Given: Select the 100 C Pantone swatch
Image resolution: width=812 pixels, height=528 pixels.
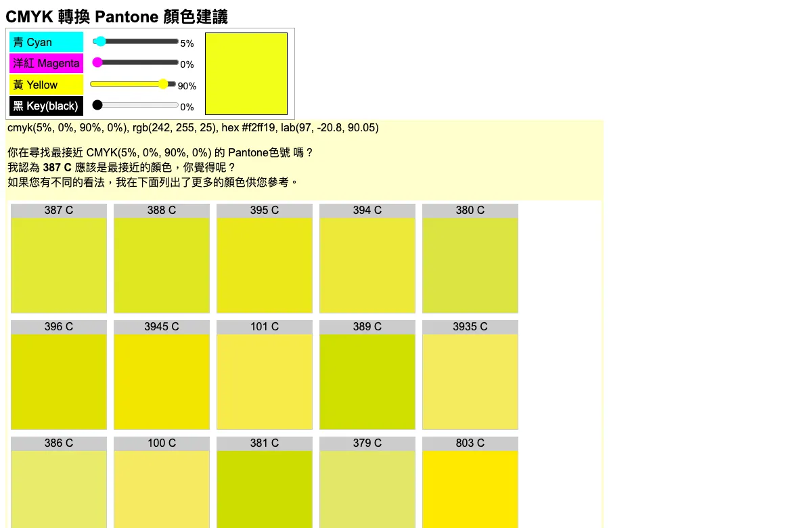Looking at the screenshot, I should coord(162,482).
